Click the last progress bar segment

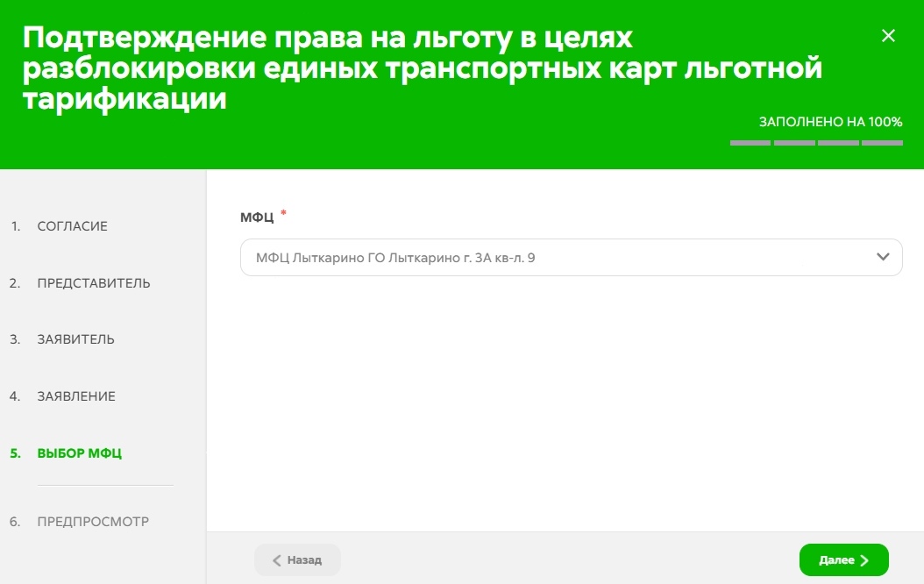(882, 143)
